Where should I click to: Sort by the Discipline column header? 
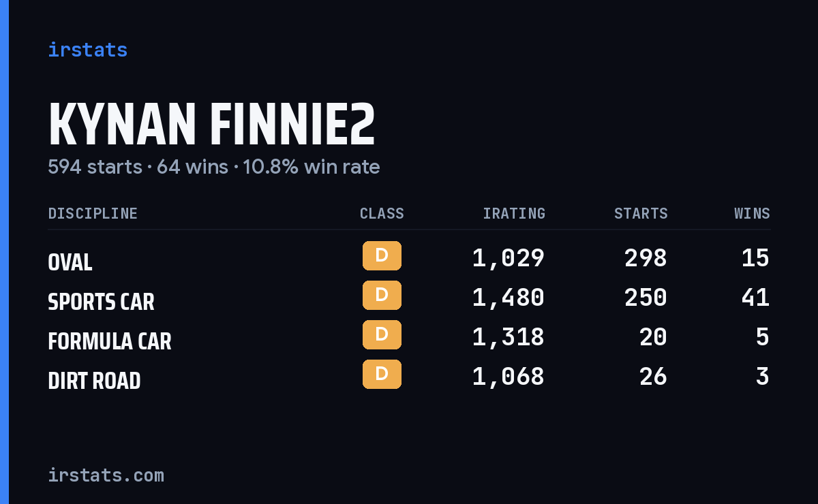93,213
